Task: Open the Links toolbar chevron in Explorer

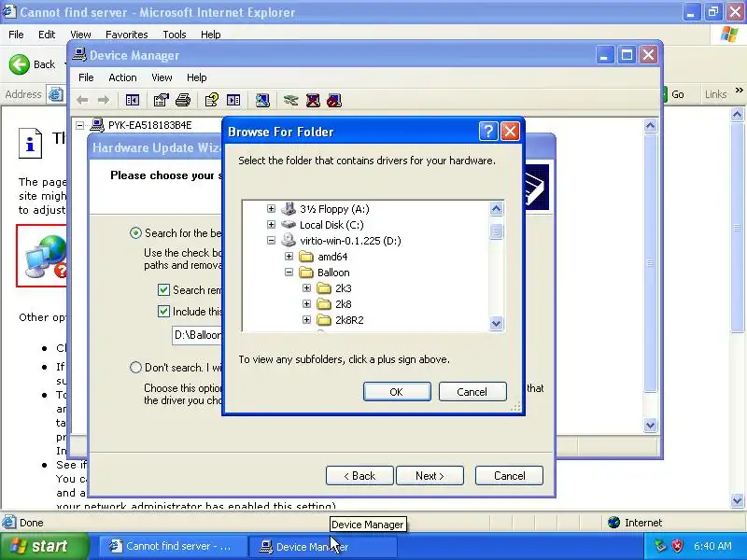Action: point(739,91)
